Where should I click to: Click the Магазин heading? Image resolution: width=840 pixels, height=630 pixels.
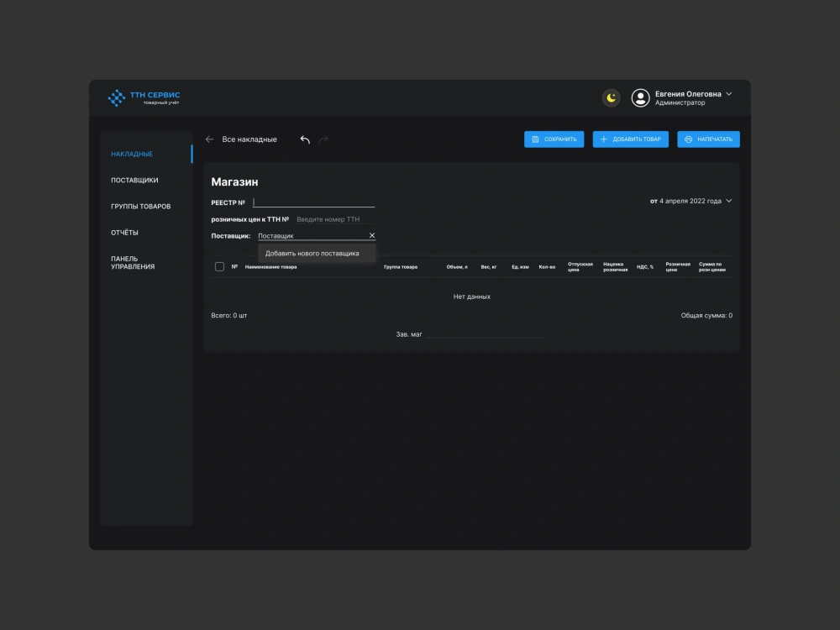coord(234,182)
